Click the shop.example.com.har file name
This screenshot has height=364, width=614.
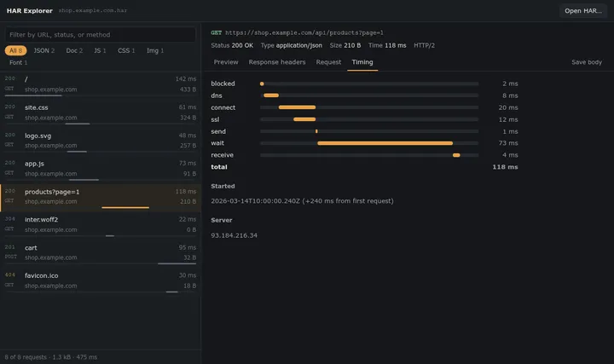[93, 10]
